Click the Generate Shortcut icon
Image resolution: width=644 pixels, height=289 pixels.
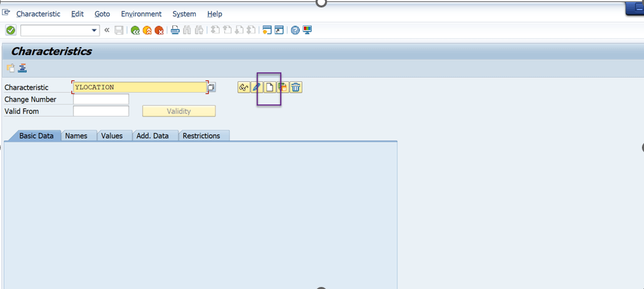click(279, 30)
